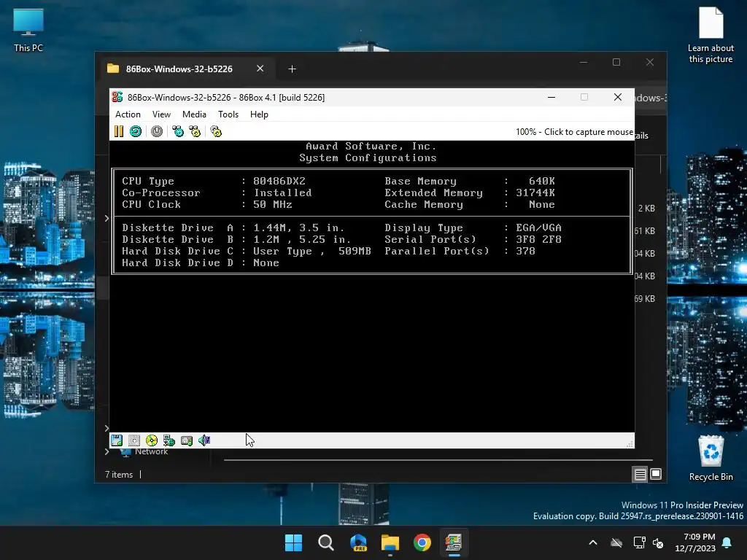Select Network in File Explorer navigation pane
This screenshot has width=747, height=560.
(151, 451)
